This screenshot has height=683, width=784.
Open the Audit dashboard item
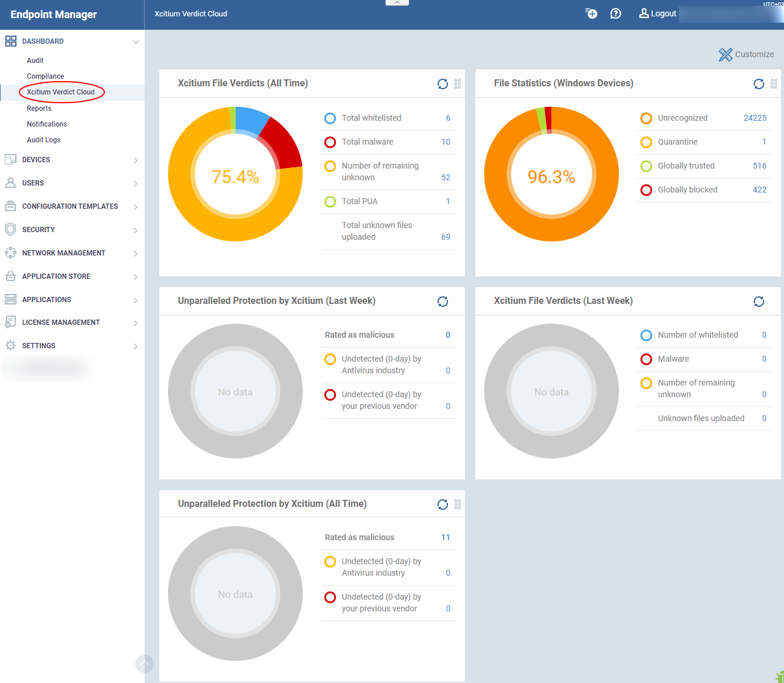point(35,61)
